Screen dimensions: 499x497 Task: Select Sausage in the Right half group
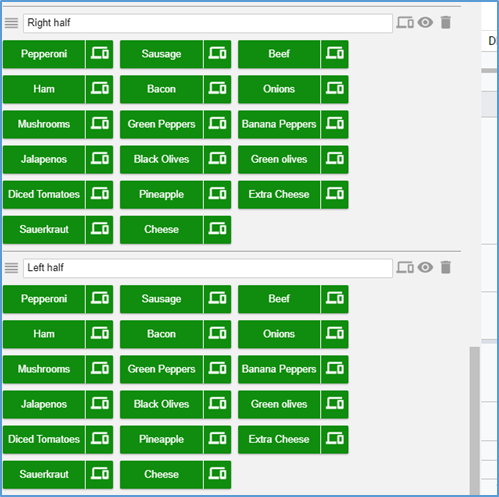tap(161, 54)
